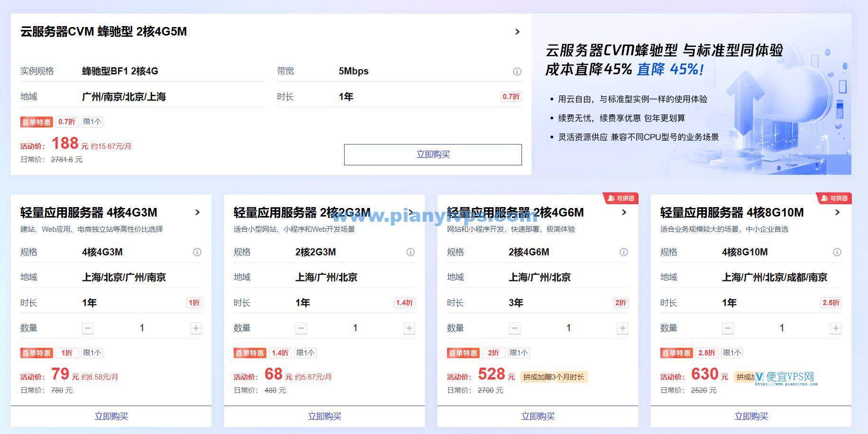Increase quantity for 2核4G6M server
868x434 pixels.
tap(622, 328)
